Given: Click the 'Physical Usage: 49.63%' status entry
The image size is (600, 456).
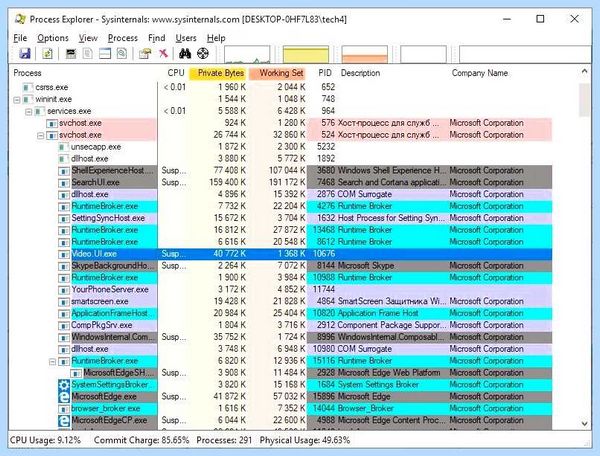Looking at the screenshot, I should point(305,440).
